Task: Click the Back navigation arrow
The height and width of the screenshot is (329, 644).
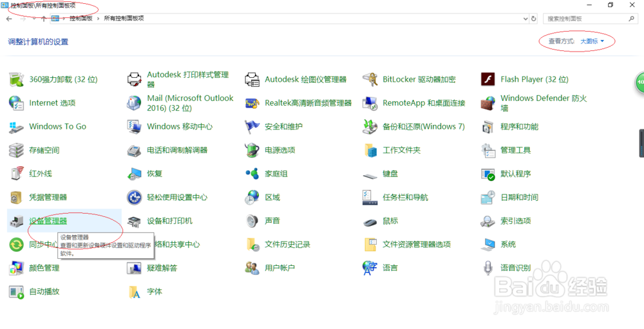Action: [9, 19]
